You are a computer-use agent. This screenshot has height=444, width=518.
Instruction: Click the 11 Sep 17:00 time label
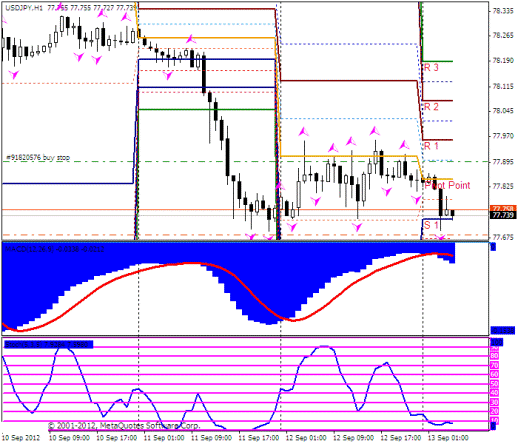point(259,438)
